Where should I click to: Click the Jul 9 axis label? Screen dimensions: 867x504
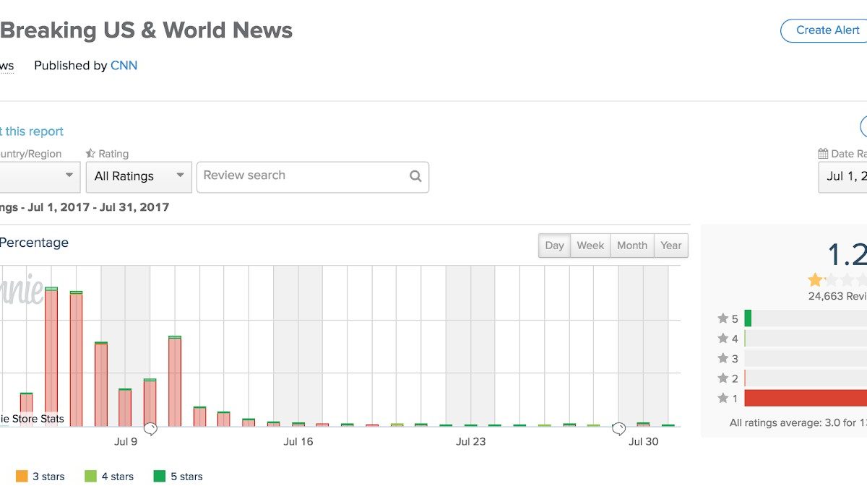pyautogui.click(x=126, y=442)
